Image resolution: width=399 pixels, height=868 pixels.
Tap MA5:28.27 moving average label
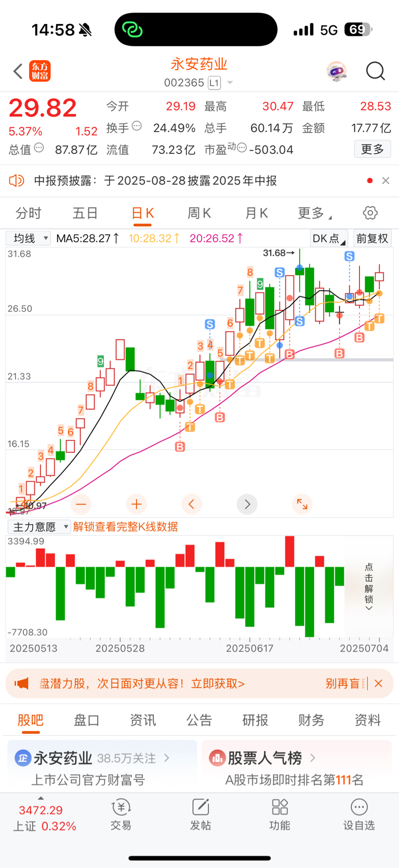pos(87,238)
